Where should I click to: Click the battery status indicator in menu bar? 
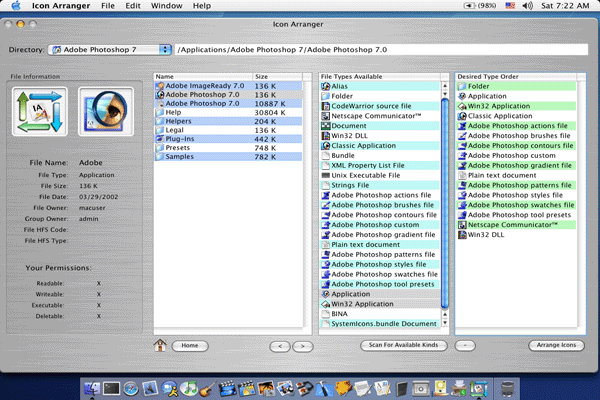click(480, 6)
